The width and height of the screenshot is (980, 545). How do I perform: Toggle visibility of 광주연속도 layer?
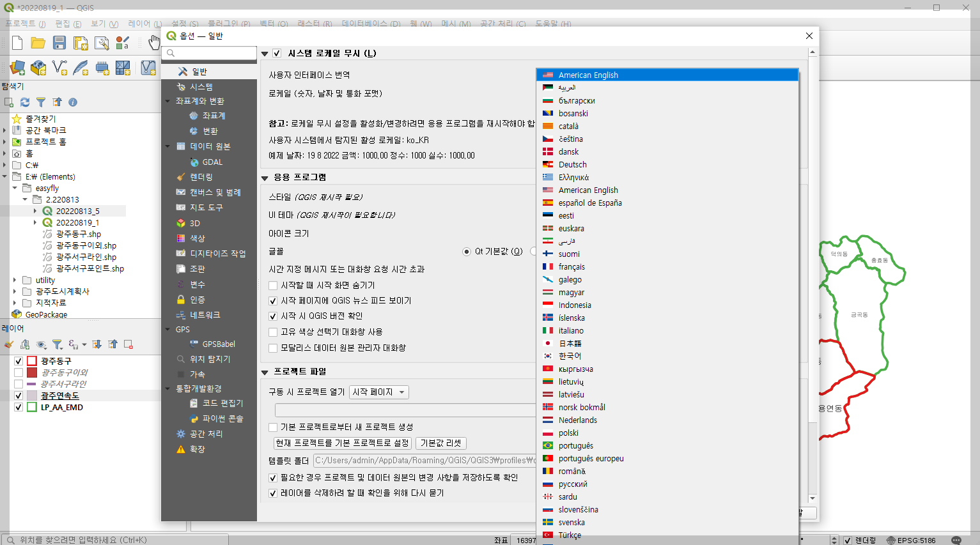(x=19, y=395)
